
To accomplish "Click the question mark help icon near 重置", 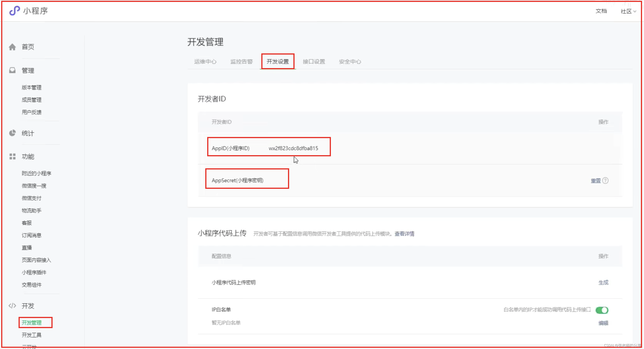I will coord(605,180).
